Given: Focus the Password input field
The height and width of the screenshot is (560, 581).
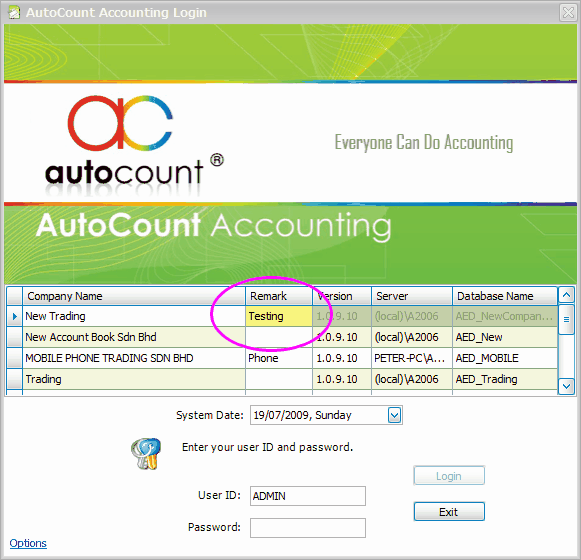Looking at the screenshot, I should (x=308, y=528).
